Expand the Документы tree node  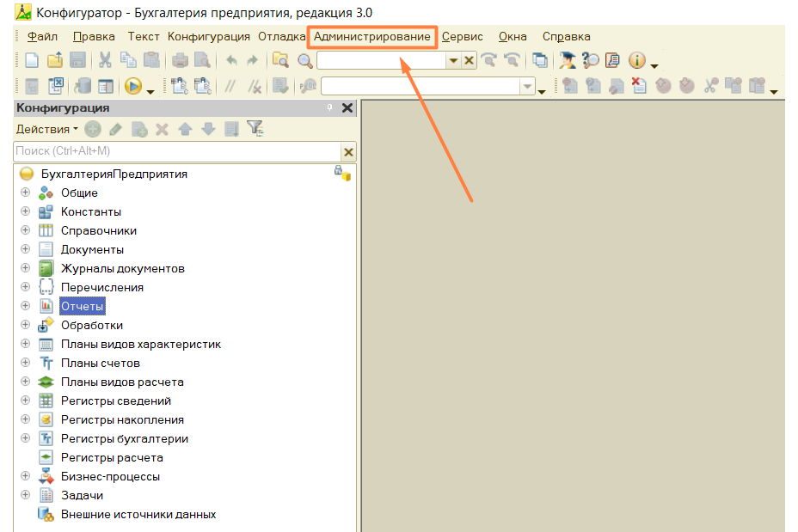(25, 249)
